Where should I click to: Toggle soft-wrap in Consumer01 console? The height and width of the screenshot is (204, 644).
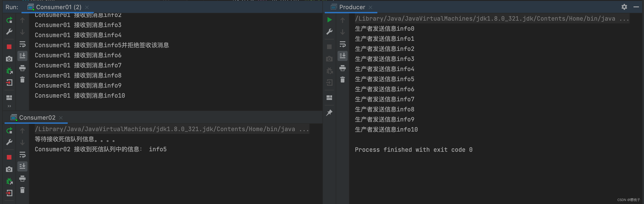pyautogui.click(x=22, y=44)
